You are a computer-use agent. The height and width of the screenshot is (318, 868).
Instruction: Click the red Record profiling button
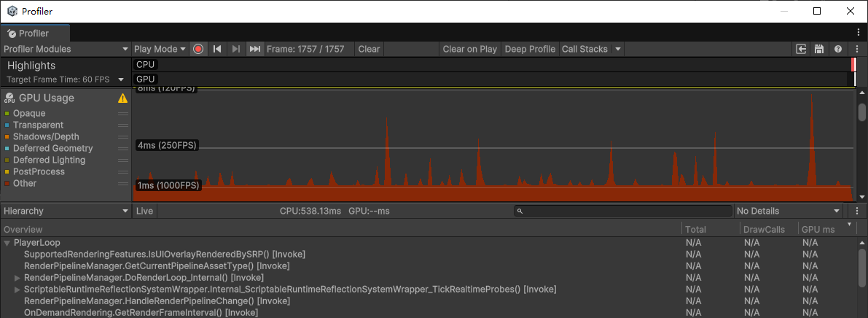(x=198, y=49)
